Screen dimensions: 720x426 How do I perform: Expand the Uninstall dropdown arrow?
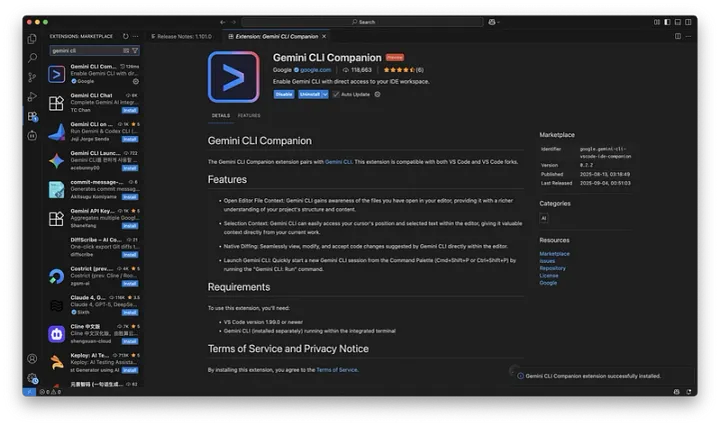click(x=325, y=94)
